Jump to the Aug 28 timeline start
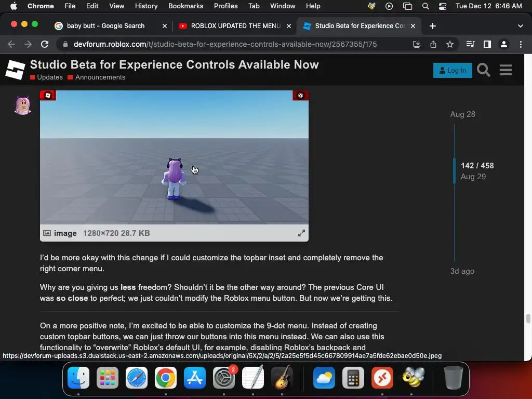Image resolution: width=532 pixels, height=399 pixels. point(462,114)
